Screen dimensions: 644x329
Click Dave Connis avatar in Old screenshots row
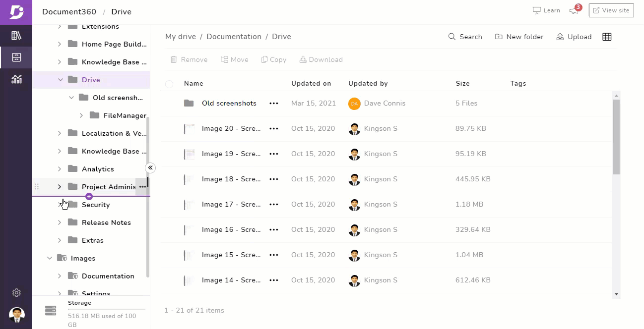tap(354, 104)
